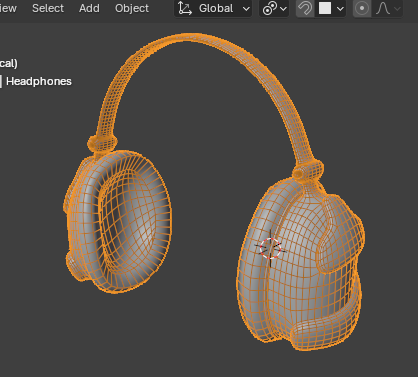The image size is (418, 377).
Task: Click the proportional falloff curve icon
Action: [383, 8]
